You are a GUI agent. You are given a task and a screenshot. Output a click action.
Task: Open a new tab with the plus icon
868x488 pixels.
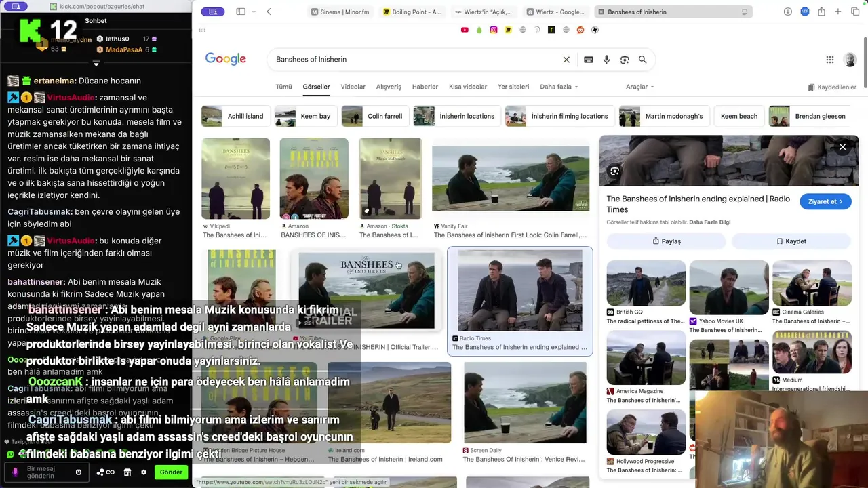coord(838,12)
